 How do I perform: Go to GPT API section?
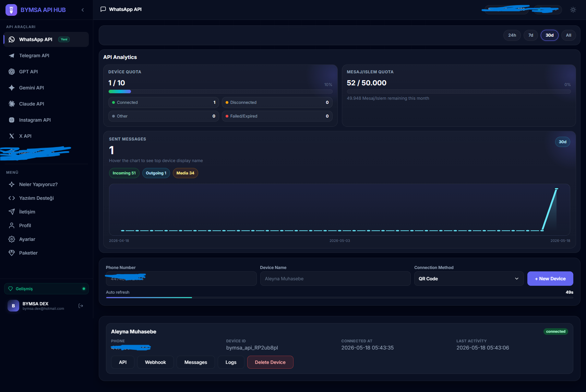(x=46, y=72)
